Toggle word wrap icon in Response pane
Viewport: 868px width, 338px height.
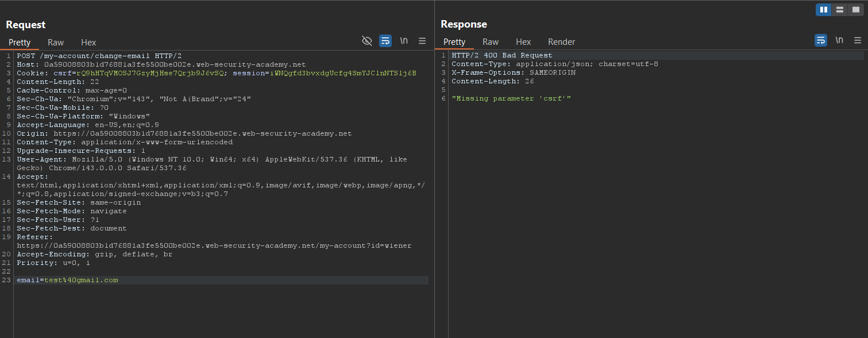point(821,40)
